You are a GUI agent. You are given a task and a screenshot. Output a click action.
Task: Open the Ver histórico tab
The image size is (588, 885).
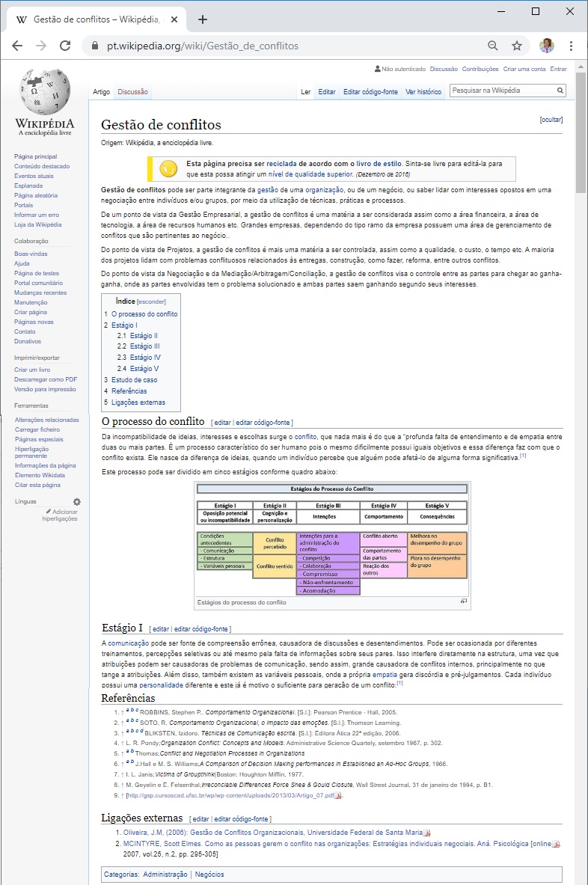coord(423,92)
